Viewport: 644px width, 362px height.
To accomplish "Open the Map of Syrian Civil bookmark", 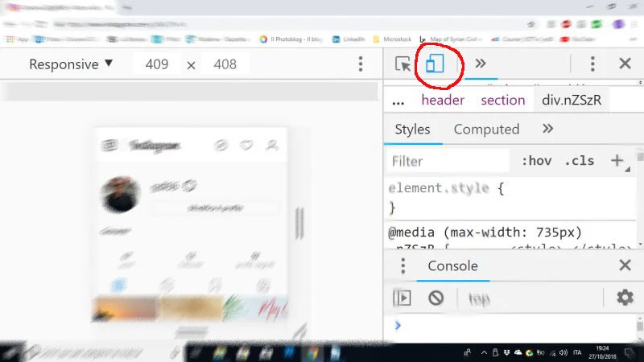I will point(450,39).
